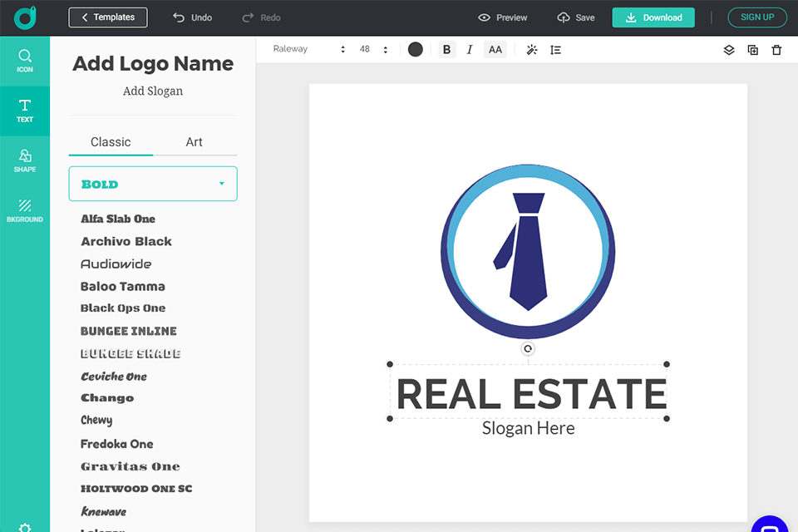Select the tie logo icon on canvas

pyautogui.click(x=528, y=252)
